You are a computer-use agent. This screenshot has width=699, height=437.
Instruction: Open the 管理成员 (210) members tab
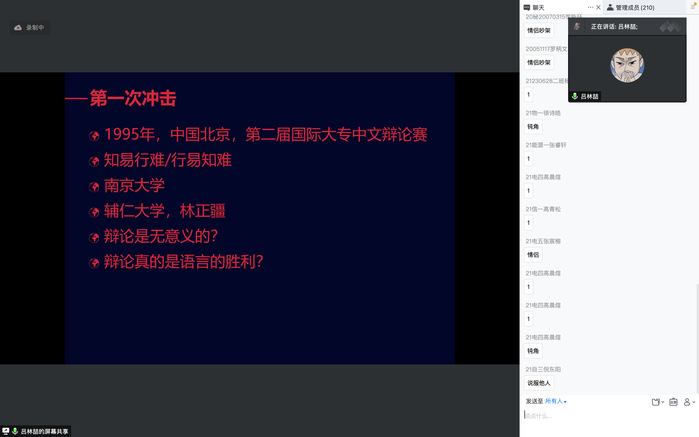[630, 7]
